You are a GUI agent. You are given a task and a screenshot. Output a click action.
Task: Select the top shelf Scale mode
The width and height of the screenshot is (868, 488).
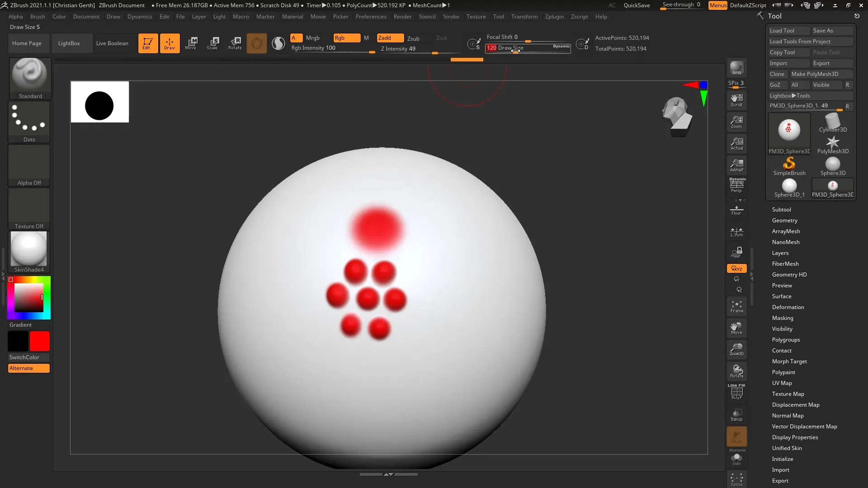pyautogui.click(x=212, y=43)
